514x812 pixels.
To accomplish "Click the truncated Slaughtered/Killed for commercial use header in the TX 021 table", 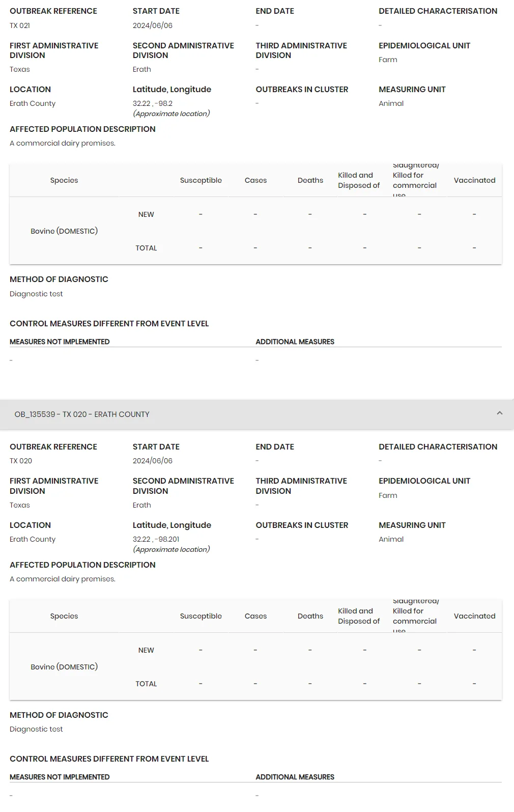I will tap(416, 180).
